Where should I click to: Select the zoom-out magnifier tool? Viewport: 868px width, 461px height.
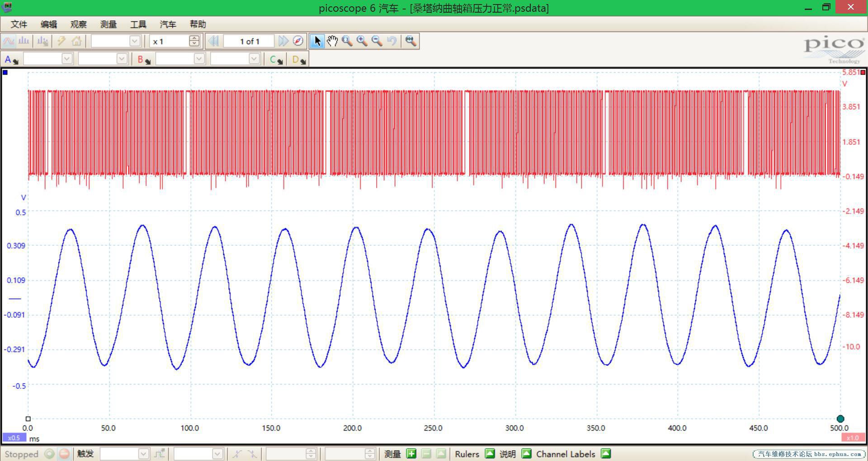(377, 41)
